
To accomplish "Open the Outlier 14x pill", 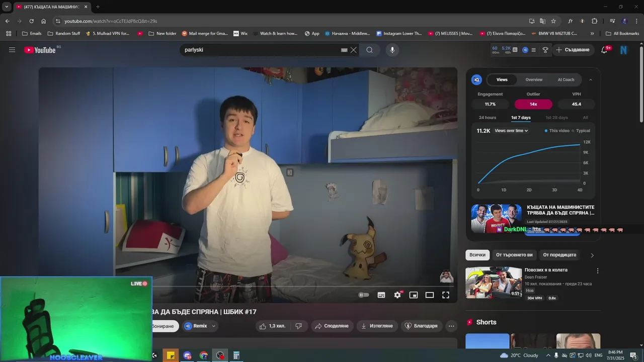I will tap(533, 104).
